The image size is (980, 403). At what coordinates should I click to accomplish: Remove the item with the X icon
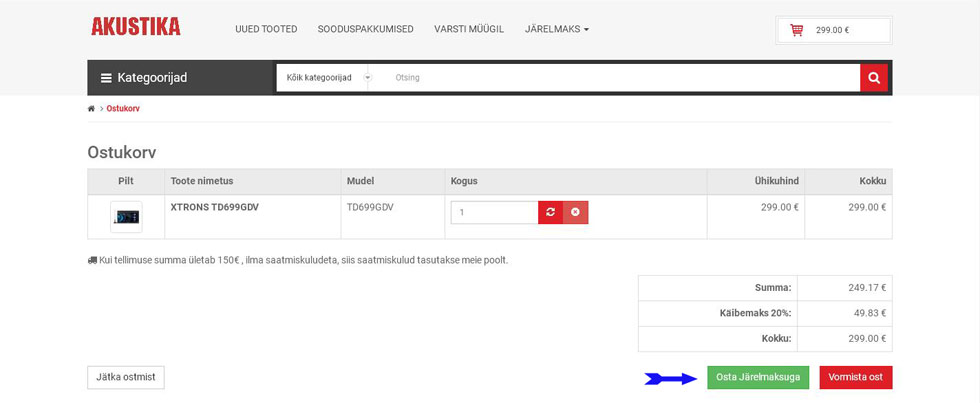point(576,212)
